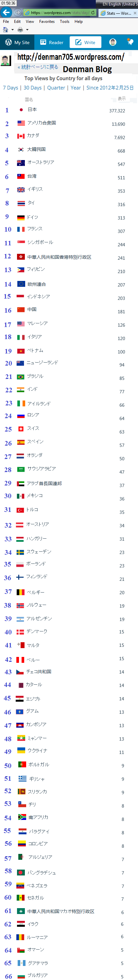The image size is (138, 980).
Task: Open the WordPress notifications bell
Action: click(x=130, y=42)
